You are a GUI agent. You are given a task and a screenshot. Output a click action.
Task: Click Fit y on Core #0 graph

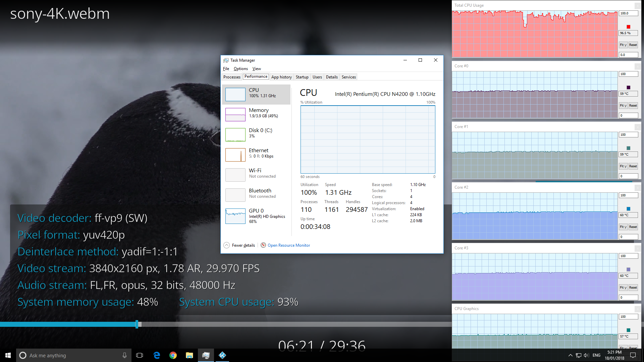(x=623, y=106)
